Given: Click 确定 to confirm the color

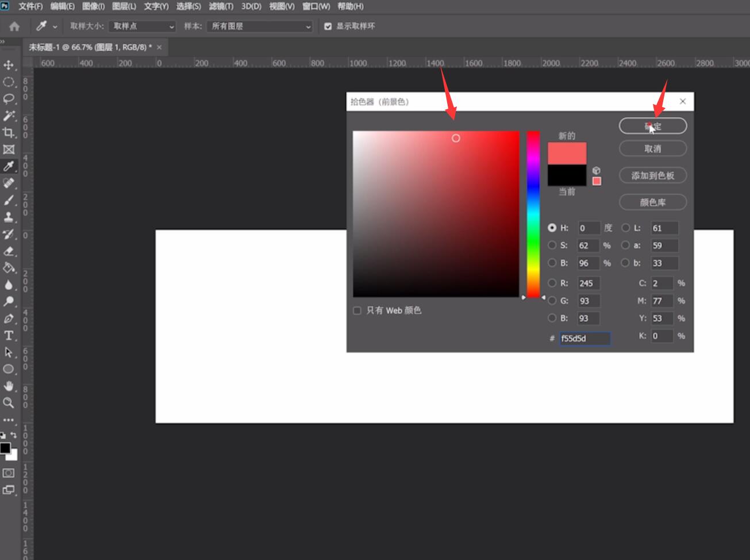Looking at the screenshot, I should (653, 126).
